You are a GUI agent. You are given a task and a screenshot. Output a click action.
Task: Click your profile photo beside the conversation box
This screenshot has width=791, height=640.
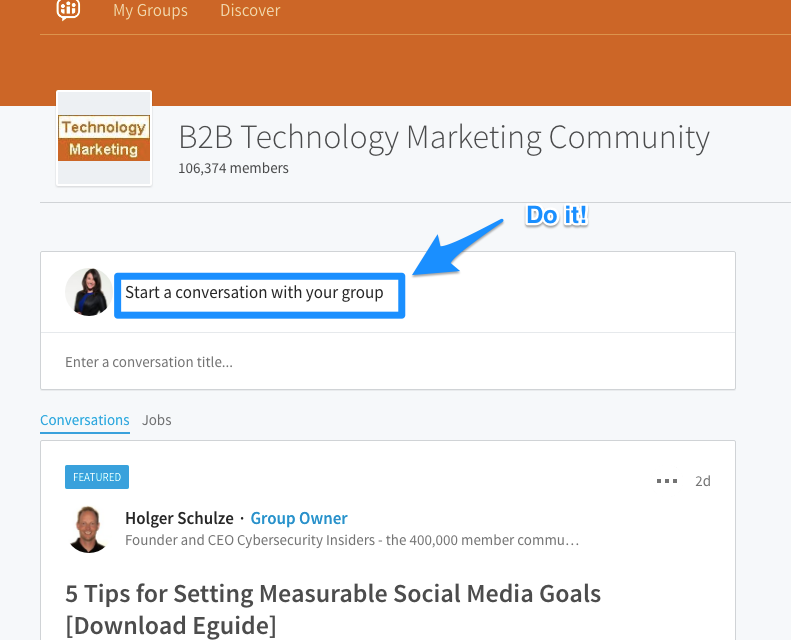(x=89, y=292)
